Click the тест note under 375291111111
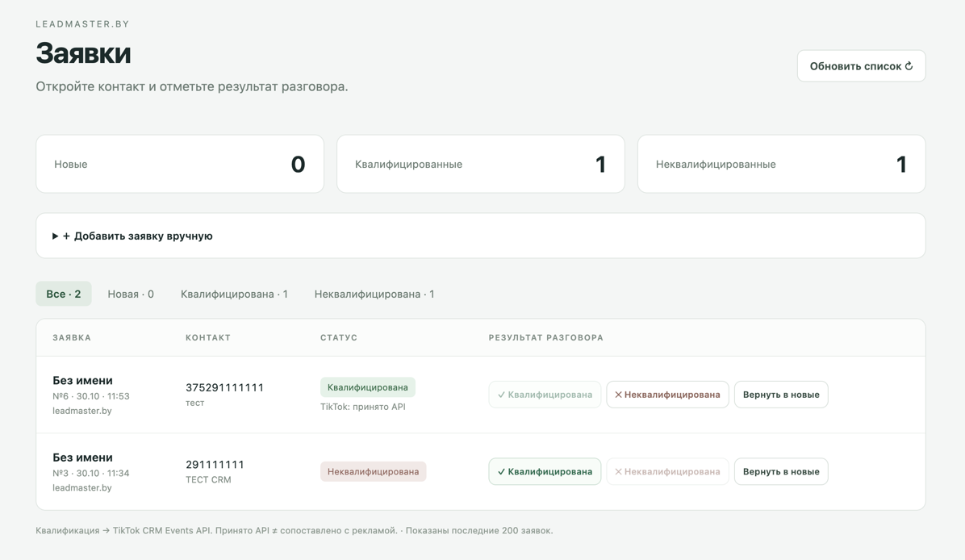965x560 pixels. pos(194,403)
